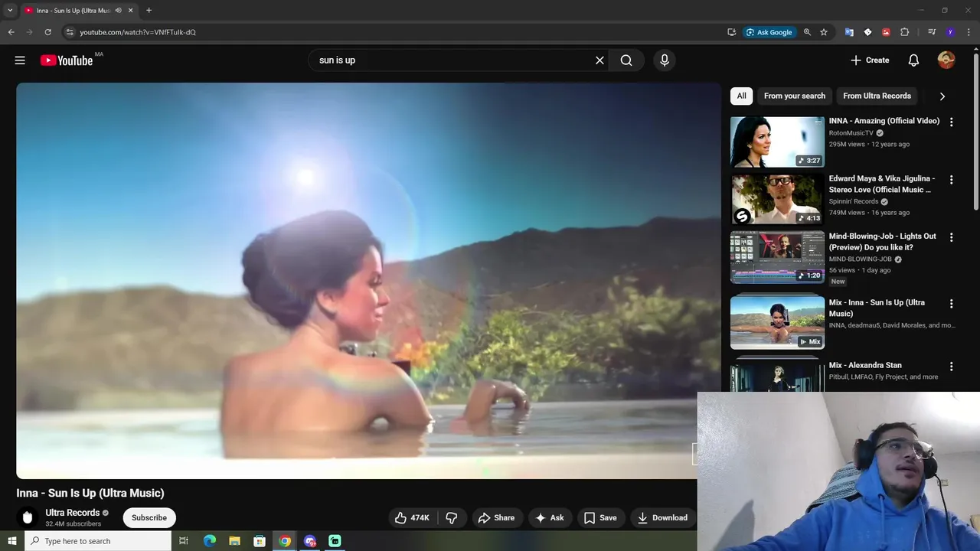
Task: View site information icon
Action: point(70,32)
